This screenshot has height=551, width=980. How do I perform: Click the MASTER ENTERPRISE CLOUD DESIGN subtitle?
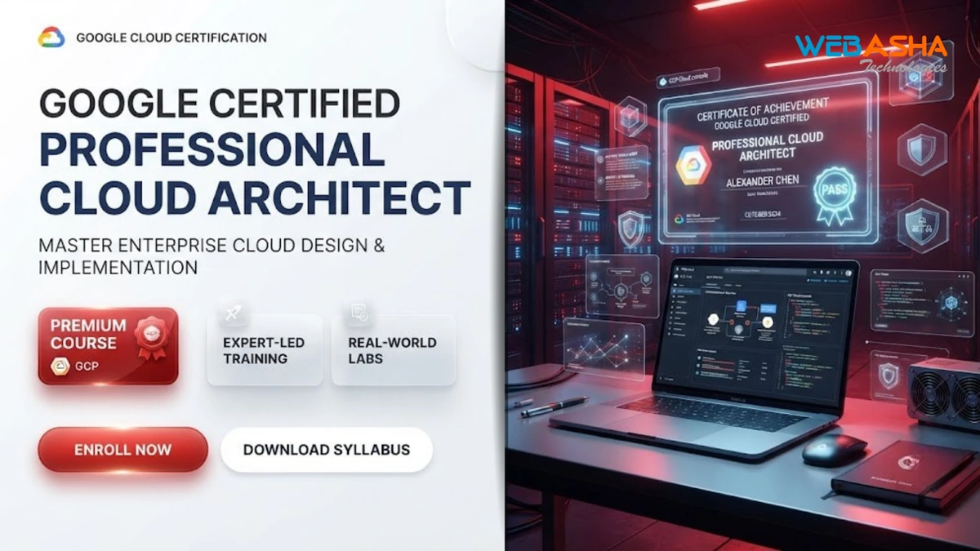212,256
